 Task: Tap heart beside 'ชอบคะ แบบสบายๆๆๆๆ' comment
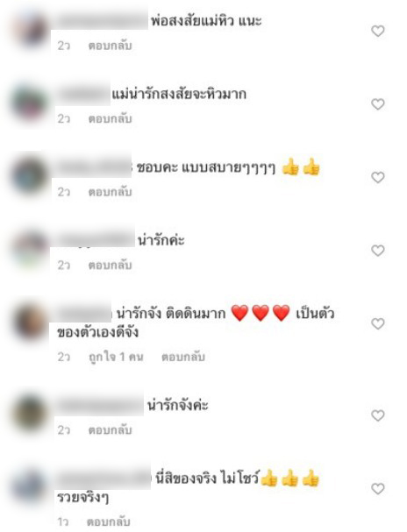[x=377, y=177]
